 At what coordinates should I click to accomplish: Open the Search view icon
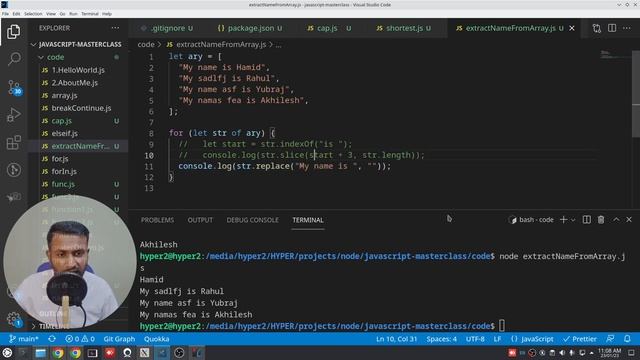click(x=13, y=59)
